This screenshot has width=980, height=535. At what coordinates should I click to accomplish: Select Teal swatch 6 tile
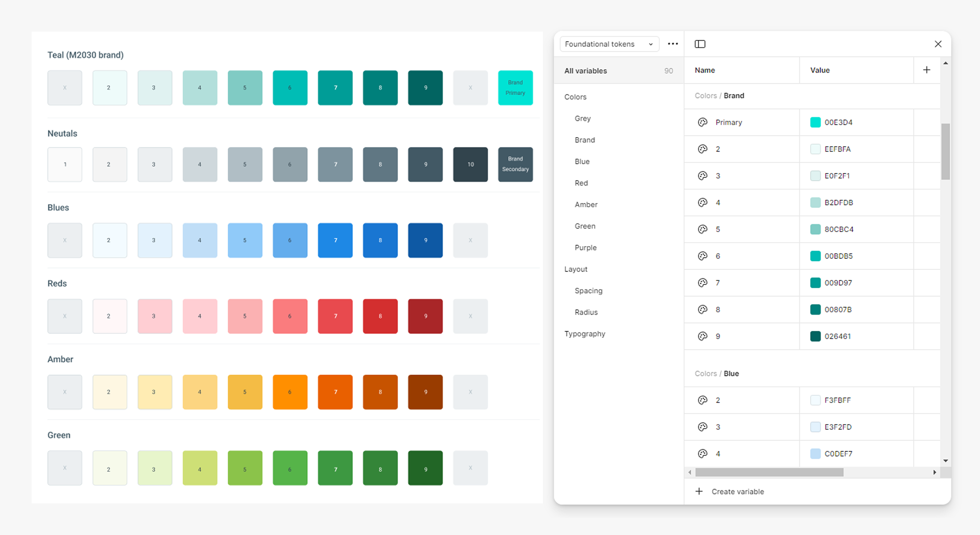(x=290, y=88)
